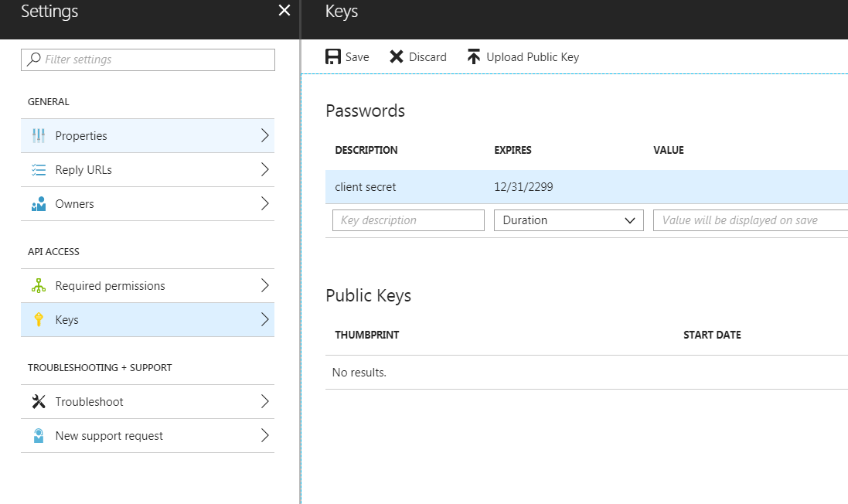Open the Duration dropdown
This screenshot has height=504, width=848.
tap(568, 220)
